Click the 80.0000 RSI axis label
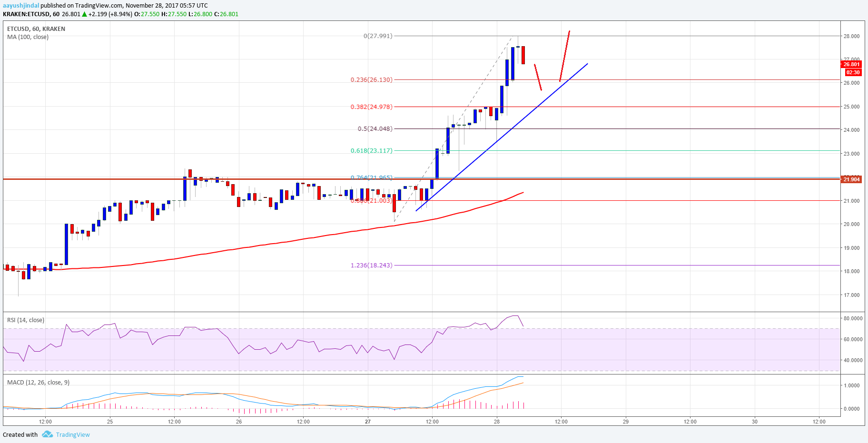Image resolution: width=868 pixels, height=443 pixels. click(x=853, y=318)
